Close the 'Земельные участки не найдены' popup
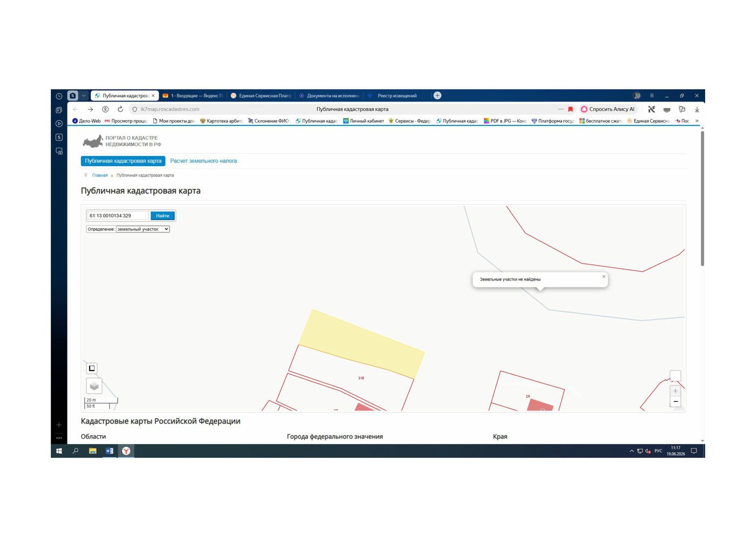This screenshot has width=756, height=535. [604, 277]
